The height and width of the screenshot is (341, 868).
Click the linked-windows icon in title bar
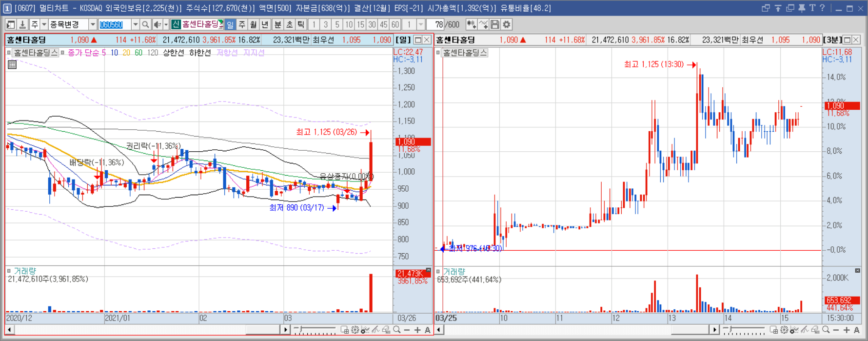pyautogui.click(x=766, y=8)
